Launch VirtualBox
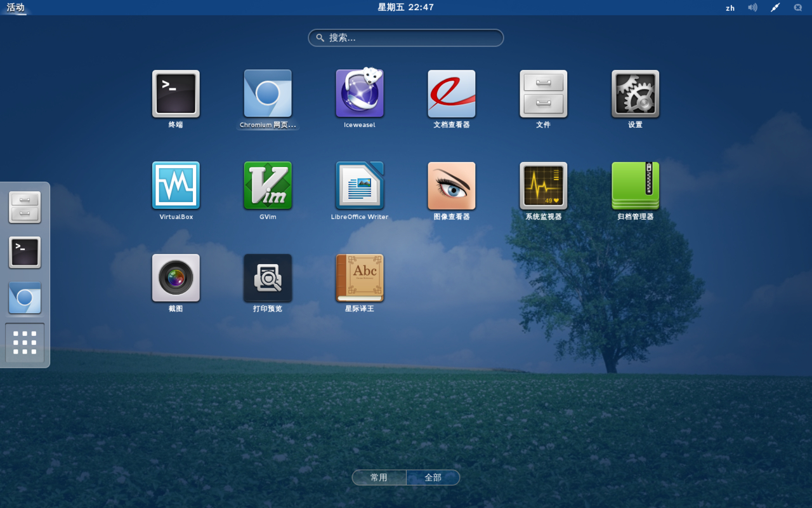 pyautogui.click(x=176, y=185)
